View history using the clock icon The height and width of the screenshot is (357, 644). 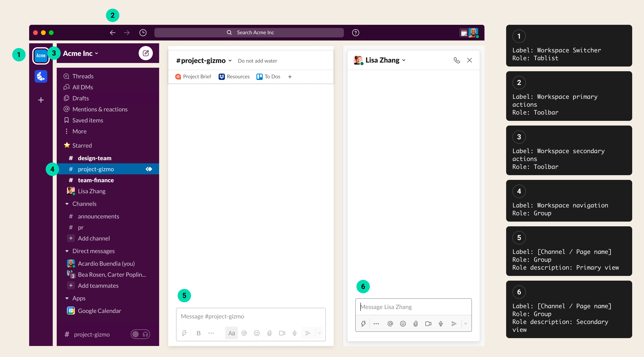(x=143, y=33)
